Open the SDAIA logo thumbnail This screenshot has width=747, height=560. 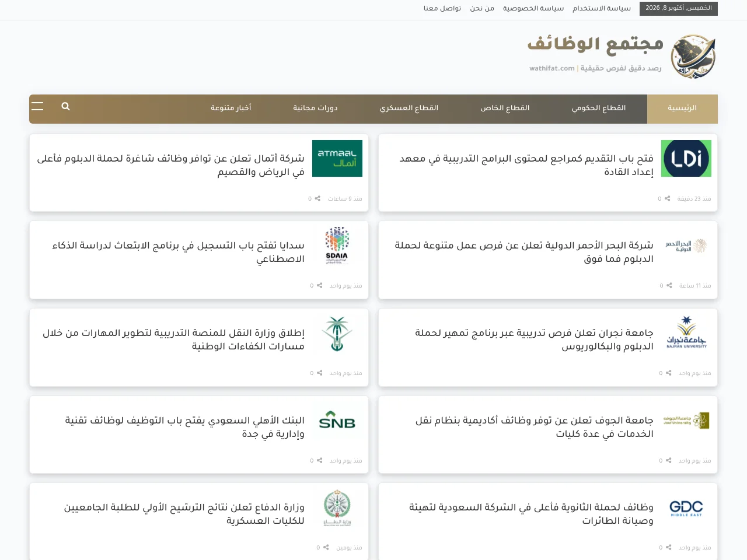pos(337,246)
